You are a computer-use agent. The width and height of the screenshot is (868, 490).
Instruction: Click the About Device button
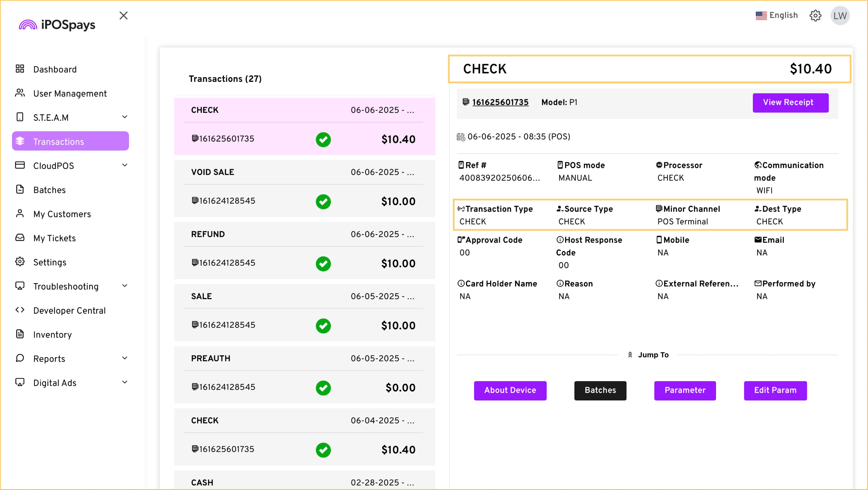pos(510,391)
